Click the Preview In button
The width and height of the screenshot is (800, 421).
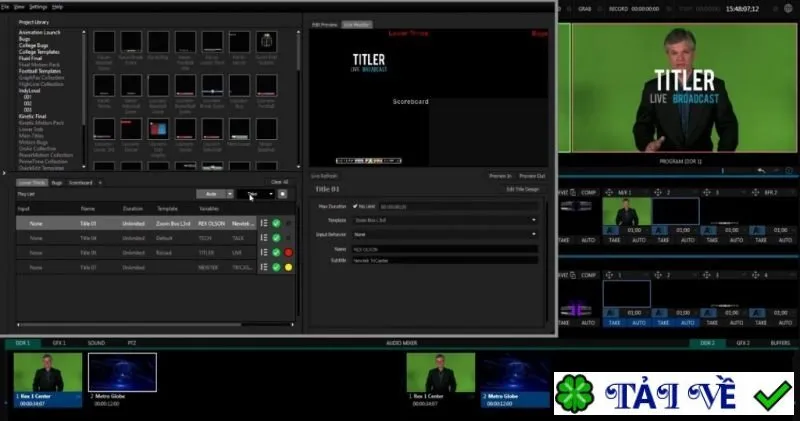[500, 176]
